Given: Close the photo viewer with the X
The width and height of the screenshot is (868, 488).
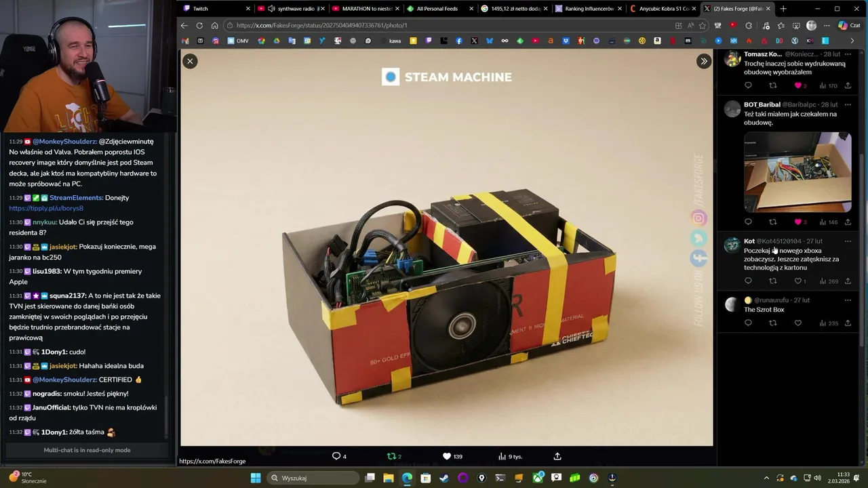Looking at the screenshot, I should click(190, 61).
